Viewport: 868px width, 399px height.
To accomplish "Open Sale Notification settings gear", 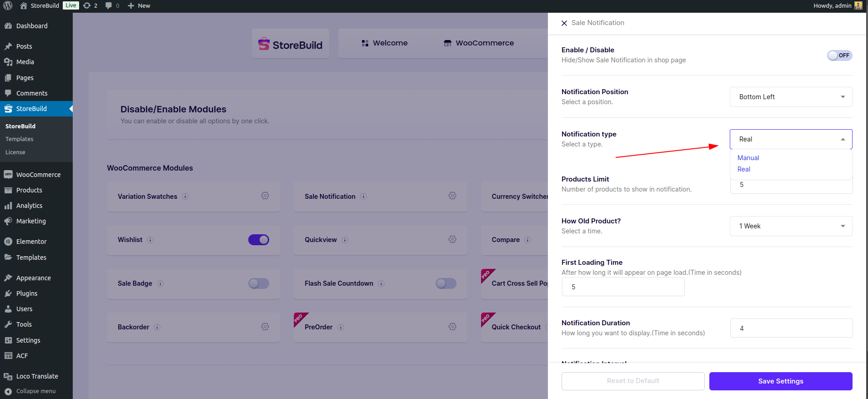I will coord(452,196).
